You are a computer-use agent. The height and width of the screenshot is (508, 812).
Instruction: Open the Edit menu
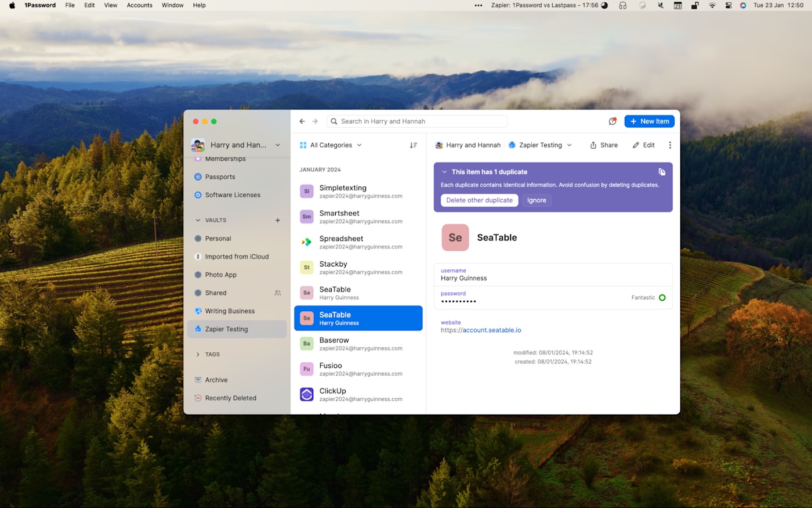tap(89, 5)
